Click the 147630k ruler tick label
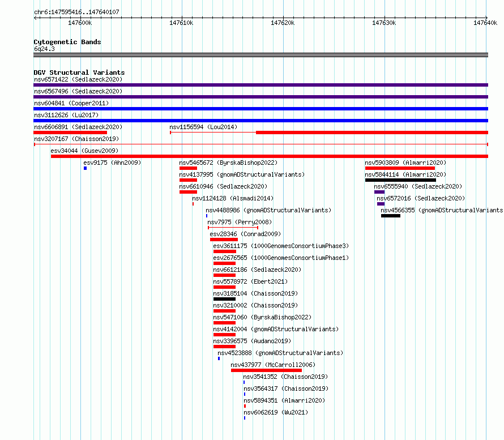 (384, 23)
